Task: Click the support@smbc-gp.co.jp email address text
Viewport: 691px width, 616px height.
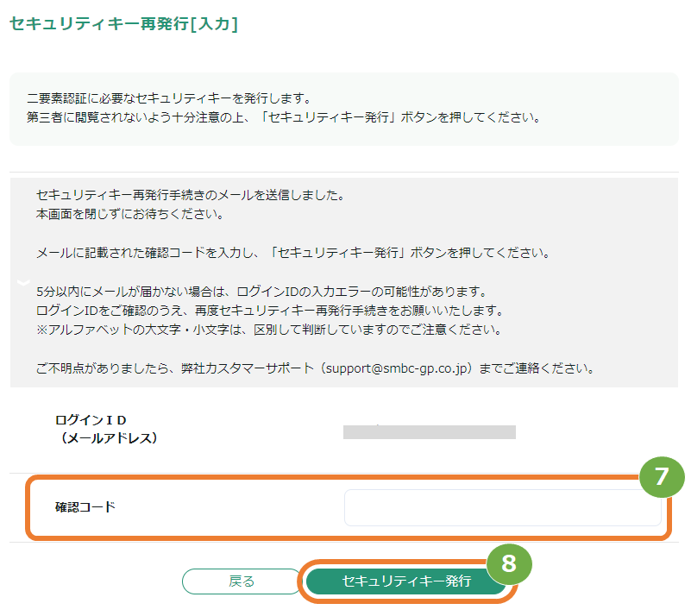Action: (x=397, y=368)
